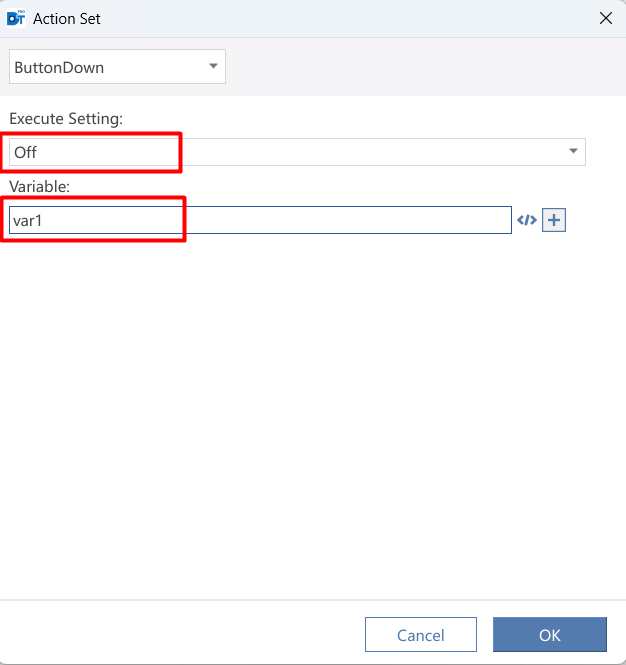Open the ButtonDown event dropdown arrow
Viewport: 626px width, 665px height.
pyautogui.click(x=213, y=66)
